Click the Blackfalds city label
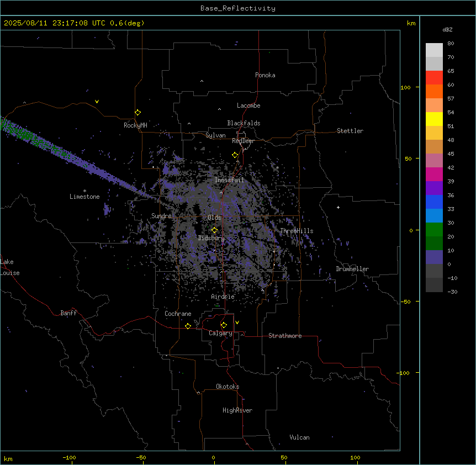This screenshot has height=465, width=476. click(244, 123)
